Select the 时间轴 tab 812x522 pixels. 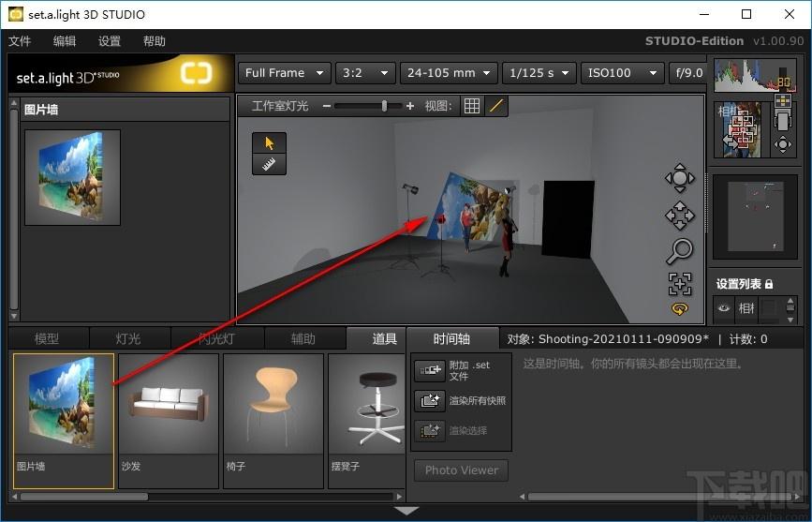[452, 339]
